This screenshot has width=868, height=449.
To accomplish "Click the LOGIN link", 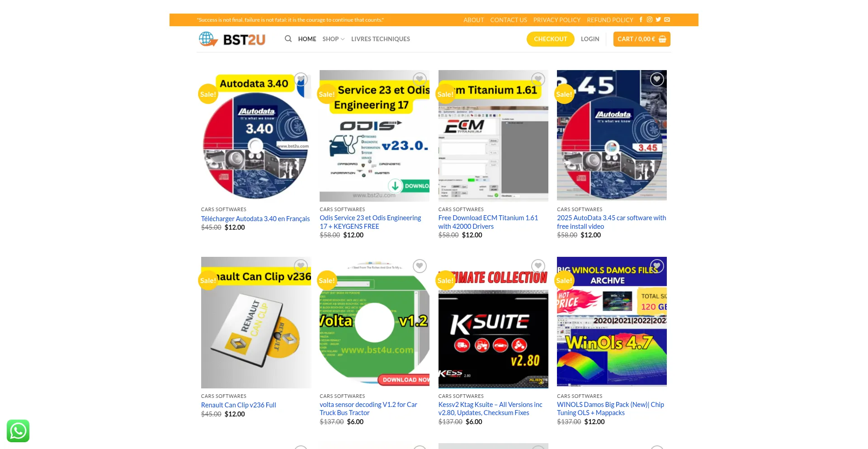I will [x=590, y=39].
